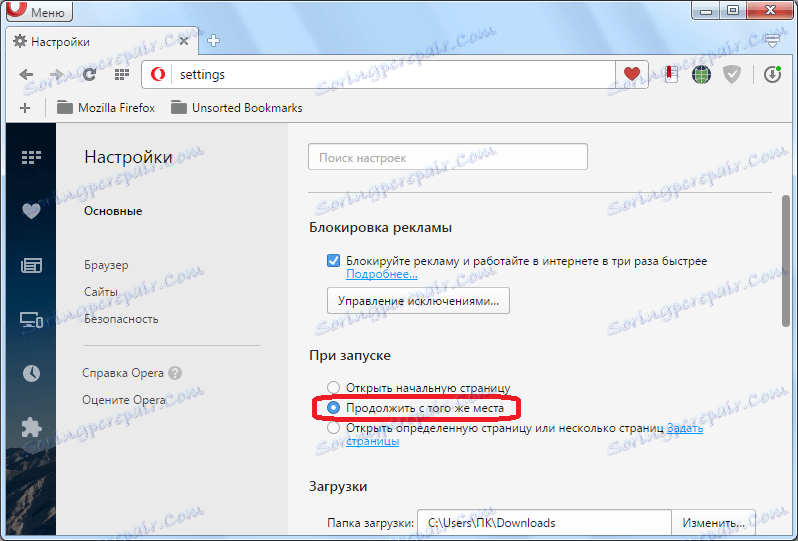Open Speed Dial in sidebar

(31, 157)
